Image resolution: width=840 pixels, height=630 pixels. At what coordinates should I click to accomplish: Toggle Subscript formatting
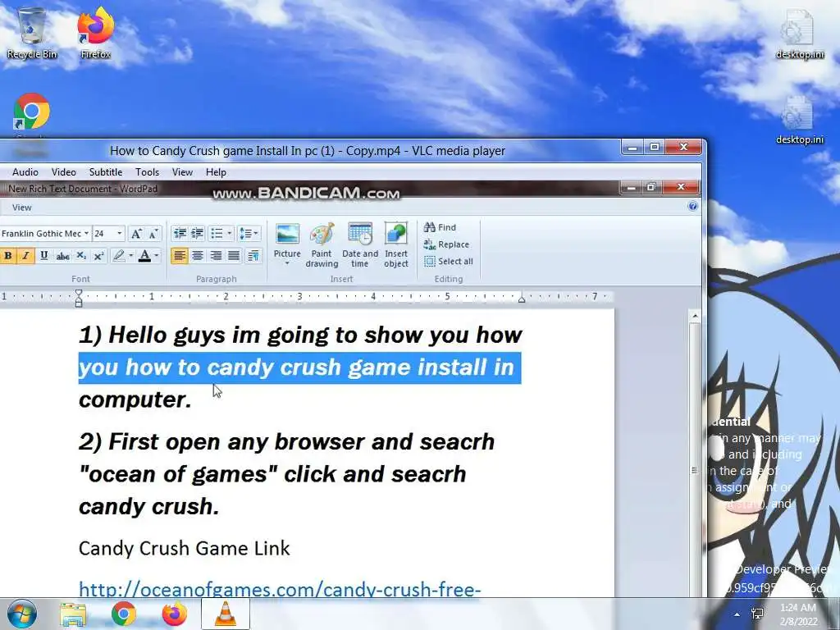coord(81,256)
